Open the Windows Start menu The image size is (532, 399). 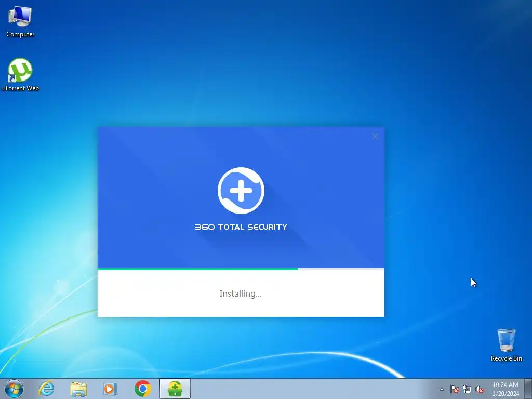(x=14, y=389)
